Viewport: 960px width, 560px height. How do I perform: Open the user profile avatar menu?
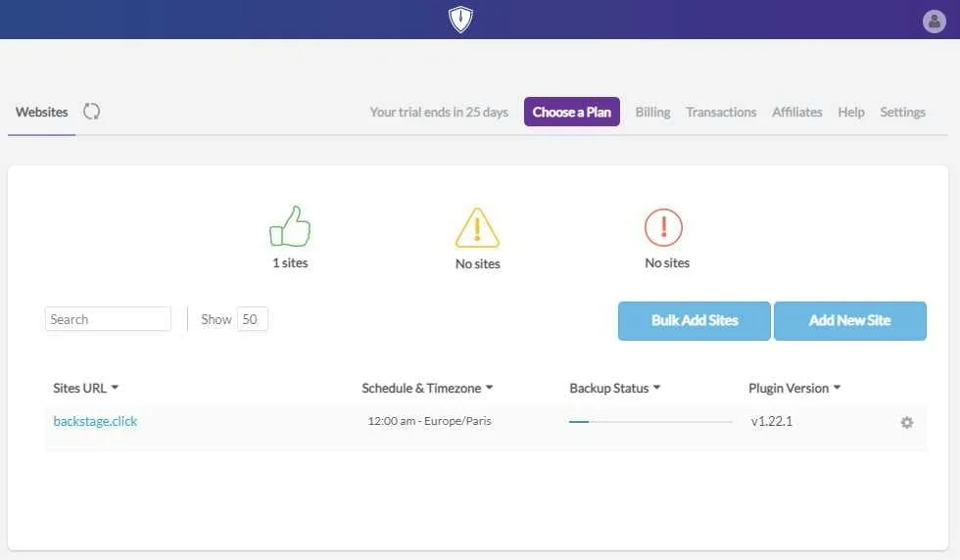click(x=935, y=21)
